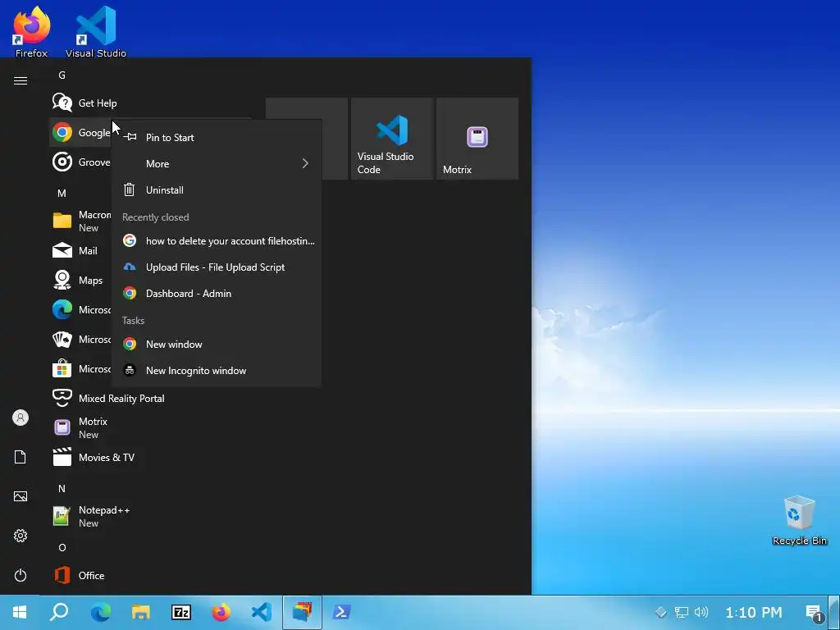Choose Pin to Start
Image resolution: width=840 pixels, height=630 pixels.
coord(217,137)
